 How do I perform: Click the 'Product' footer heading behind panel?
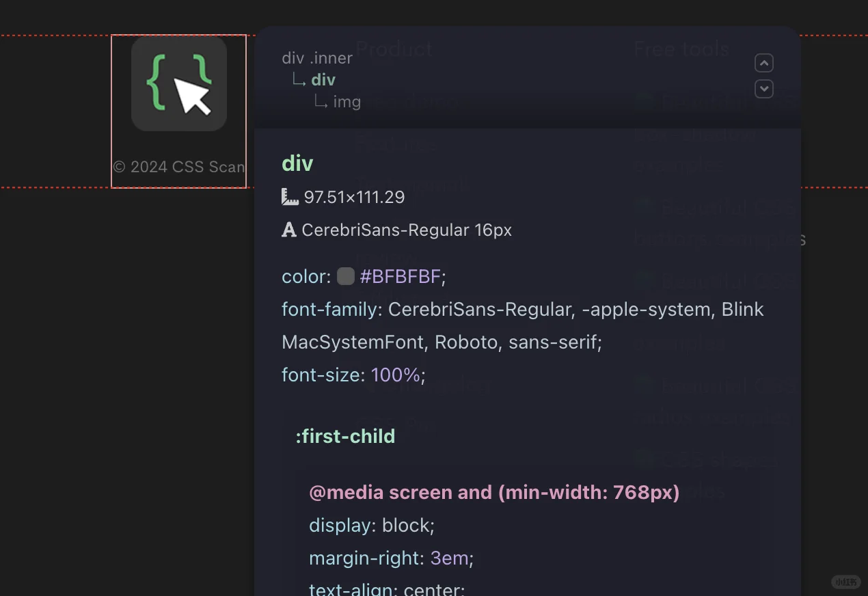pyautogui.click(x=394, y=49)
